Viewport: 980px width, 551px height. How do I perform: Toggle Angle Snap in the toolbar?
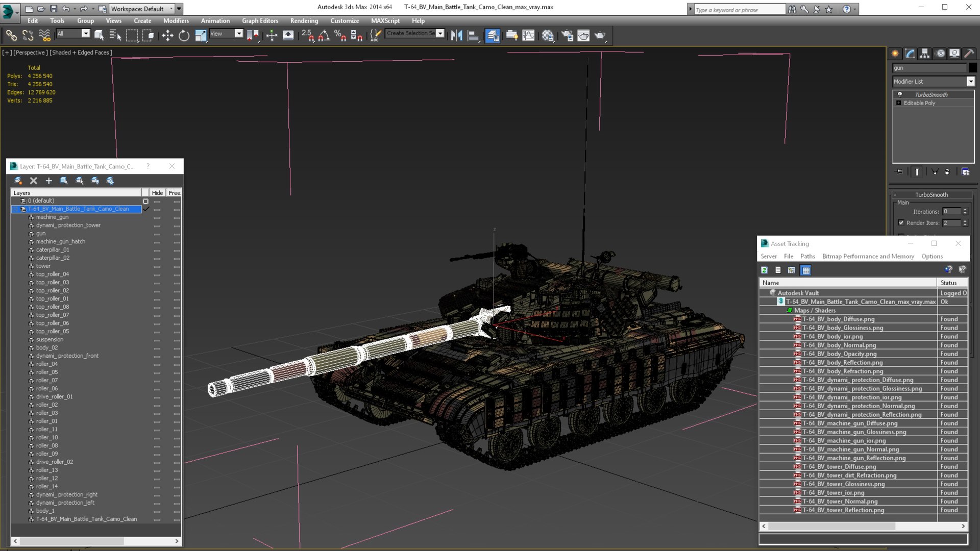[x=324, y=35]
